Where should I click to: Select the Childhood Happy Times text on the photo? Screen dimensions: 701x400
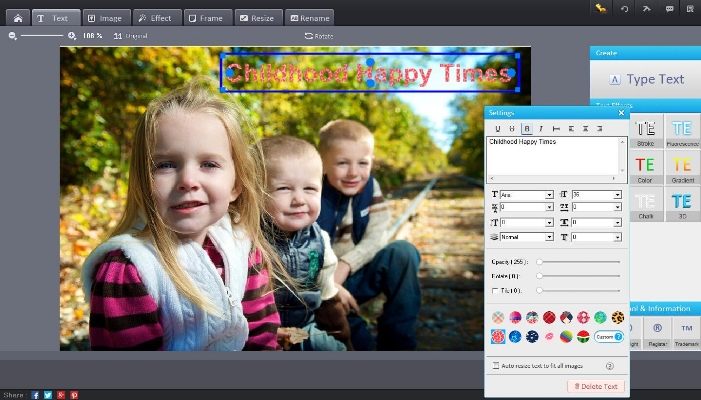(369, 73)
